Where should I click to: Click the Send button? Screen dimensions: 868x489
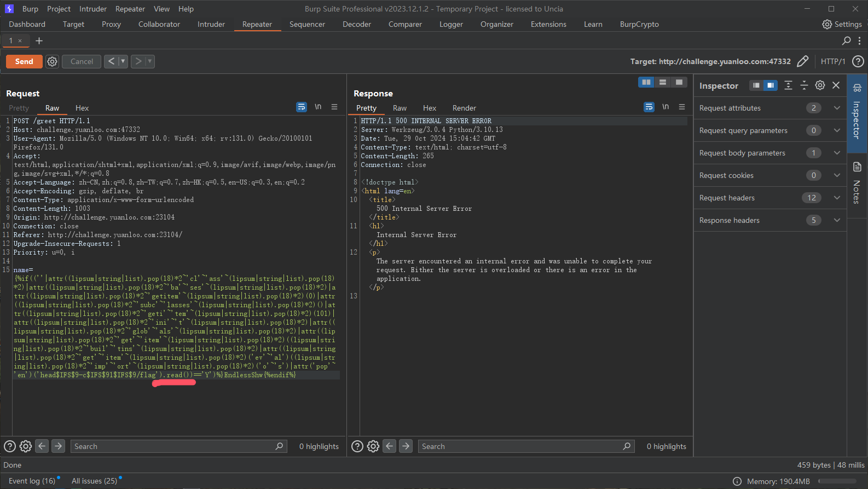[24, 61]
